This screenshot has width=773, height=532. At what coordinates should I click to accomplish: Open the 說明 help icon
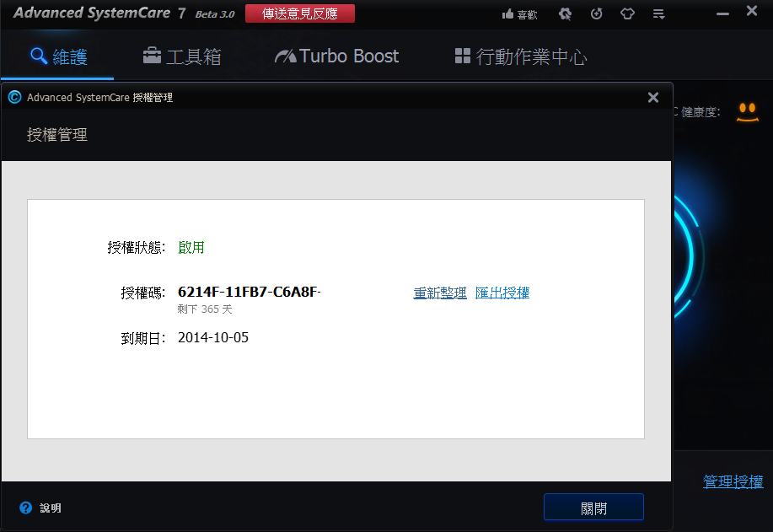[x=25, y=508]
